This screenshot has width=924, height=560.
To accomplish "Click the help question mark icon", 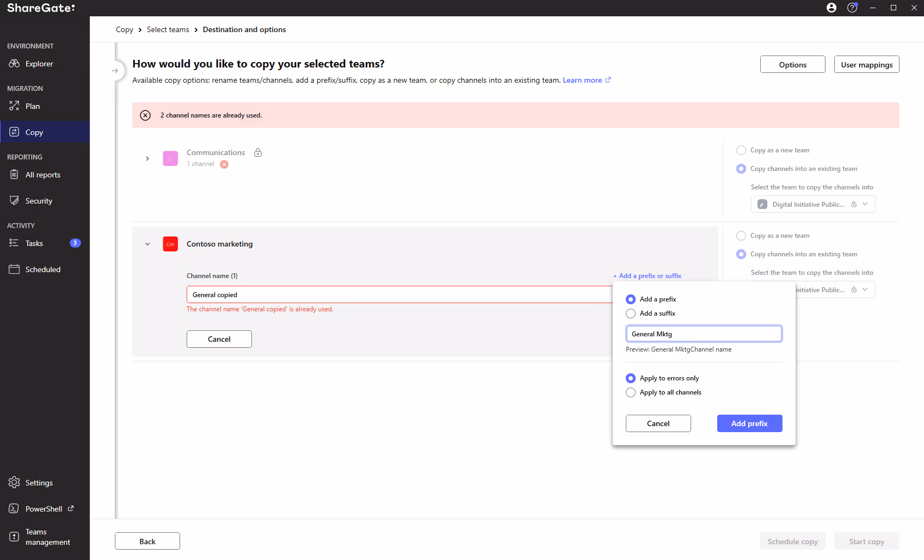I will [852, 8].
